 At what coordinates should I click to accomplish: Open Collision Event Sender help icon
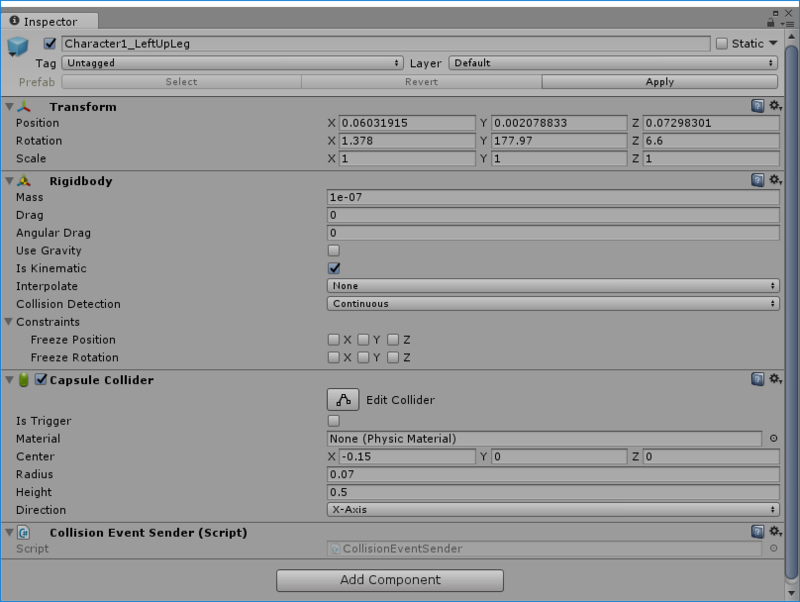tap(758, 532)
